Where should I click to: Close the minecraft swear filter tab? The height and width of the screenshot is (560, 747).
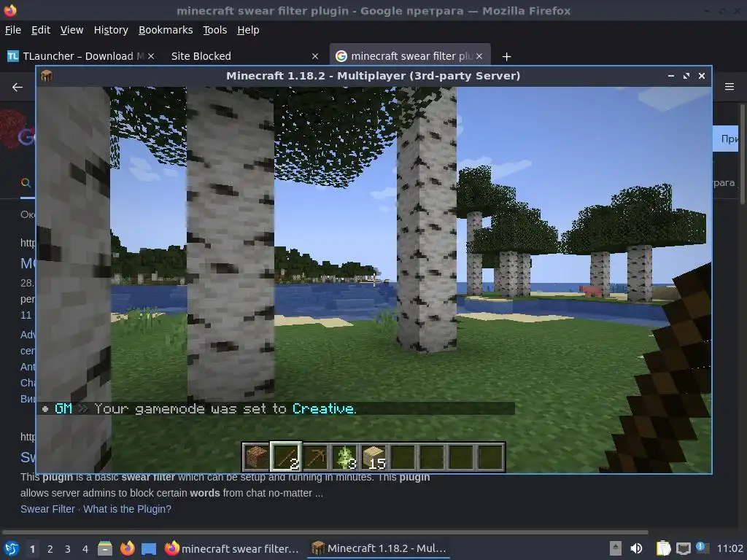[x=479, y=56]
